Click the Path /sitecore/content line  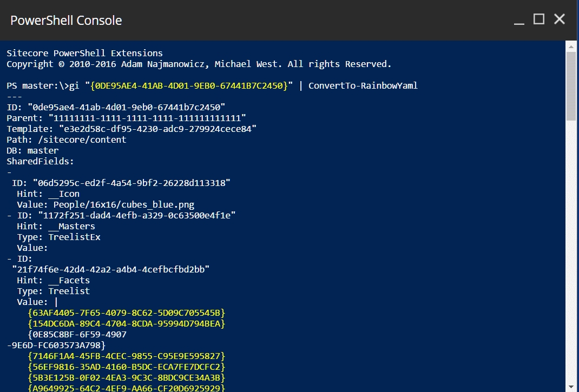(x=67, y=139)
